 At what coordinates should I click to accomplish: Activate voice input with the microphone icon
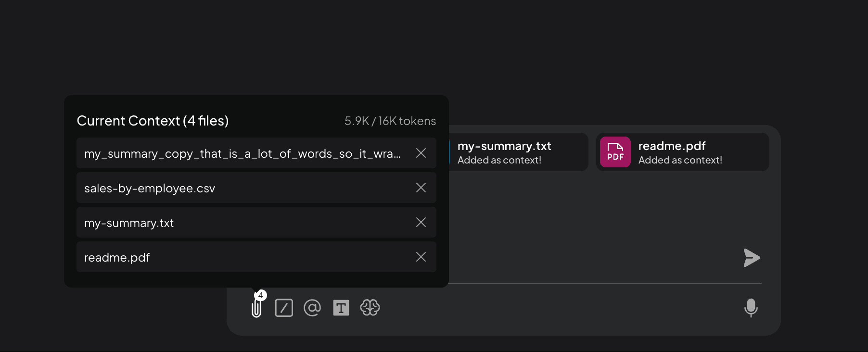752,308
